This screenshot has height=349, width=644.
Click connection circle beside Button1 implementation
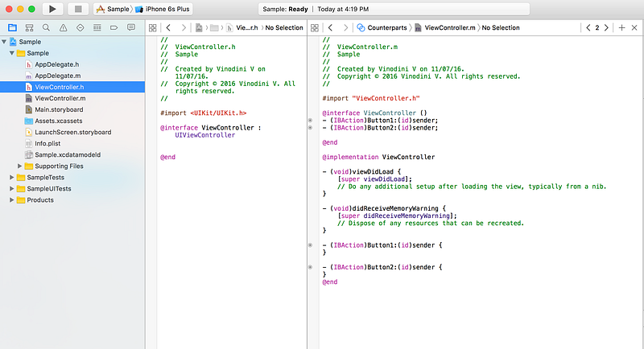311,245
